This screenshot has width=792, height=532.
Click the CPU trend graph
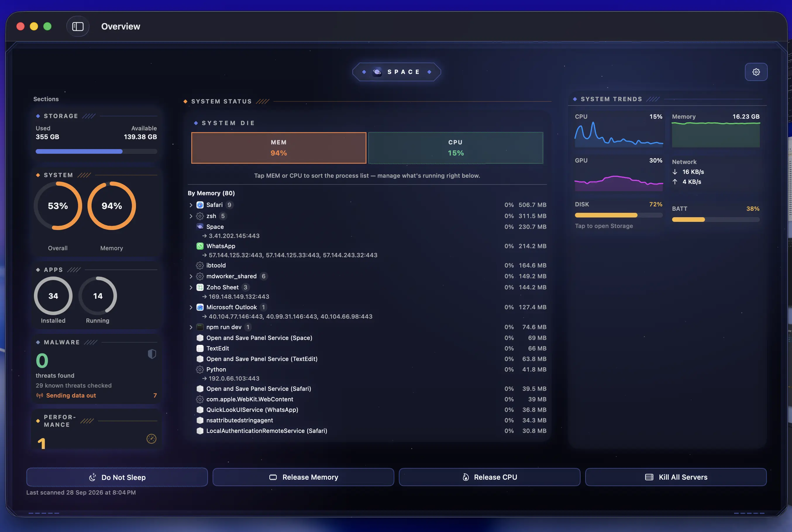tap(619, 134)
